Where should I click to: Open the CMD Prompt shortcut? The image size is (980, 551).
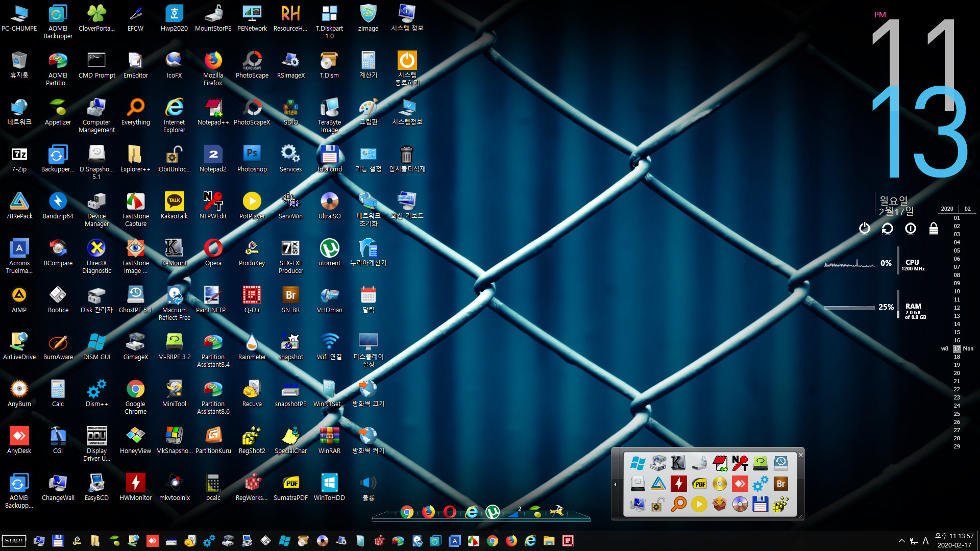[96, 65]
